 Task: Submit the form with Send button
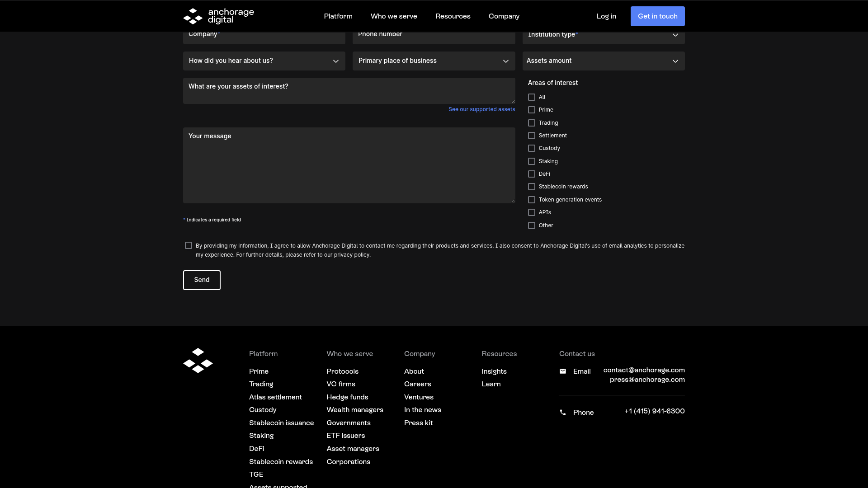[202, 280]
